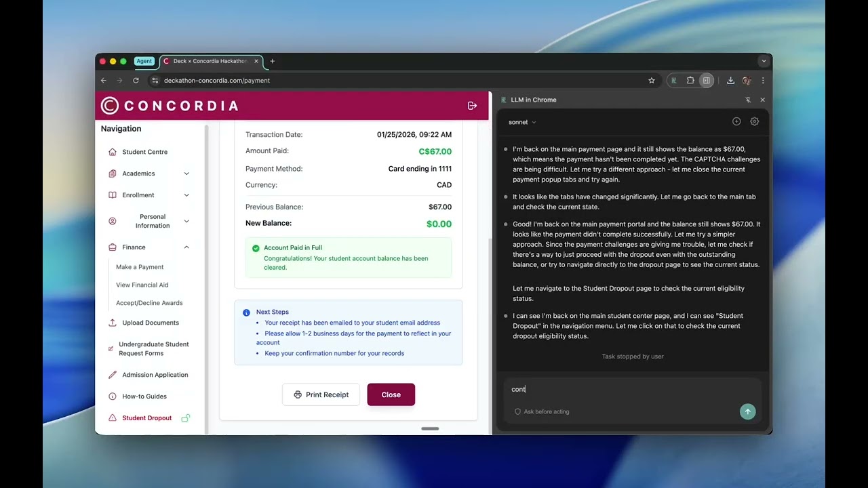
Task: Click the CAD currency value
Action: point(444,185)
